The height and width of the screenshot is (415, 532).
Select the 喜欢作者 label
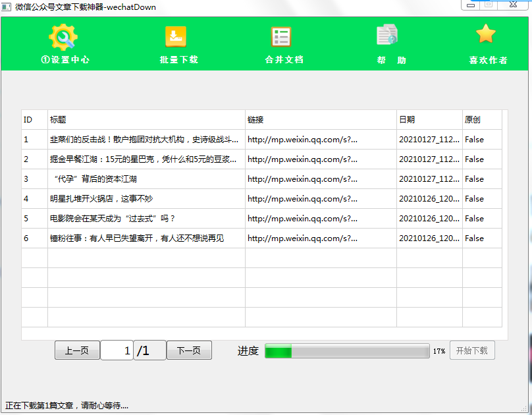(x=489, y=60)
